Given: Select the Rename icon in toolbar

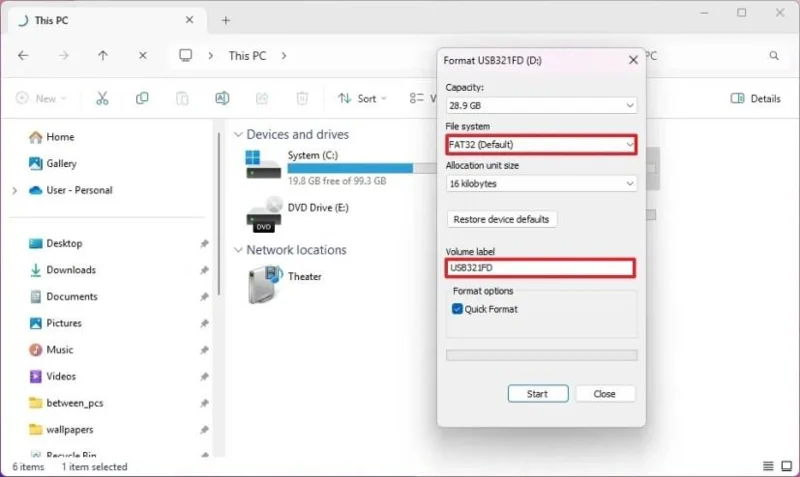Looking at the screenshot, I should point(222,98).
